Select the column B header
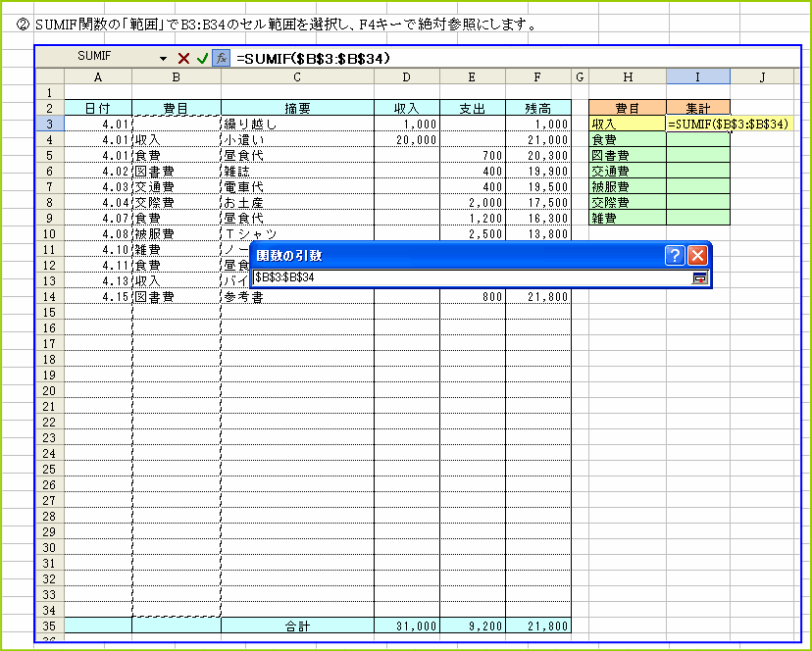This screenshot has width=812, height=651. click(177, 76)
